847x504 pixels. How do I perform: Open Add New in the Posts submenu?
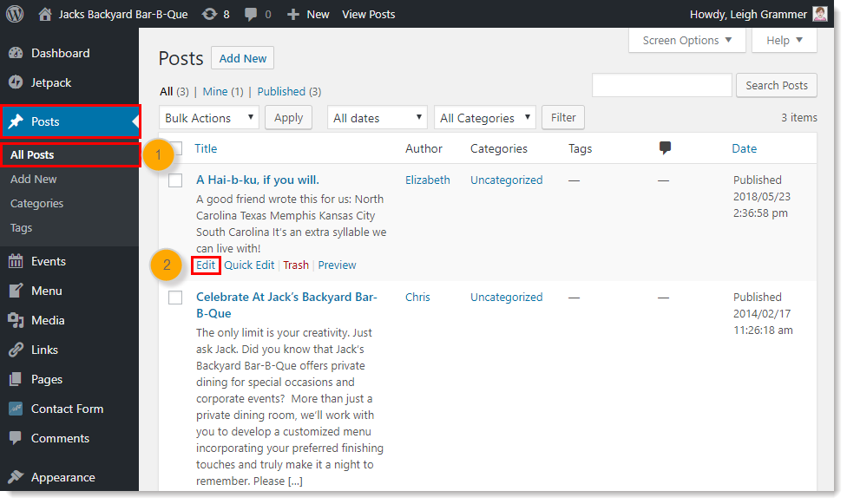(34, 180)
